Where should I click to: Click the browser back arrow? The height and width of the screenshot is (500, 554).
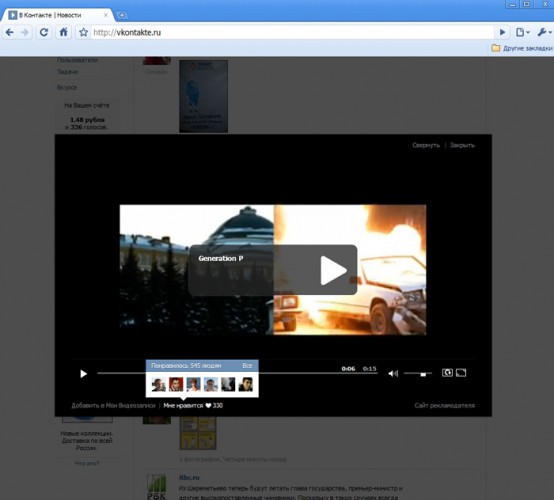pos(10,33)
